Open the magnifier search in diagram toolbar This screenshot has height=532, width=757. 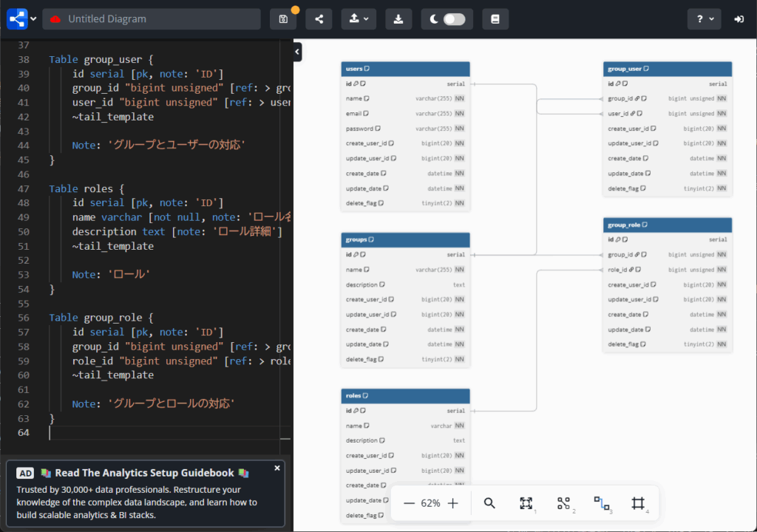pyautogui.click(x=489, y=503)
